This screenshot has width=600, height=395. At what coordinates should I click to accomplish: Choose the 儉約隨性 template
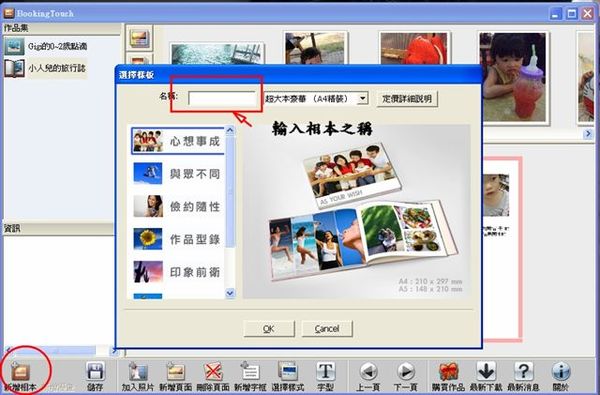point(178,207)
